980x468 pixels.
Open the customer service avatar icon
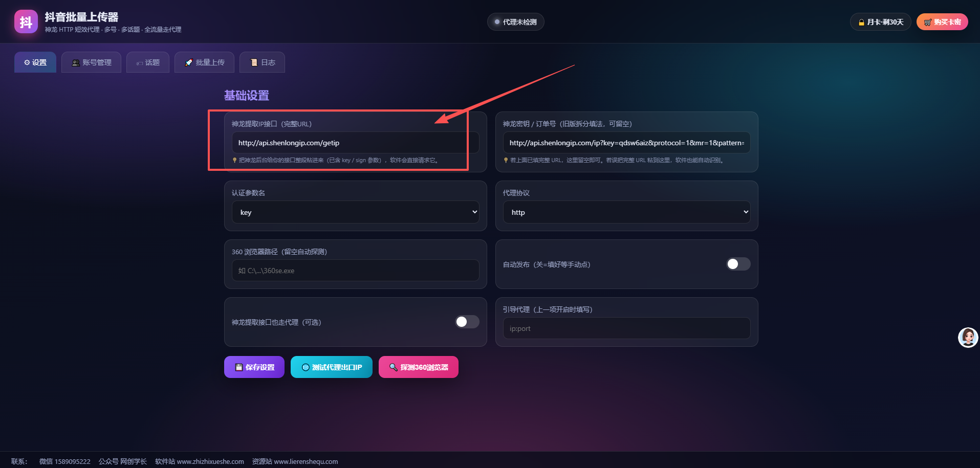pos(968,338)
